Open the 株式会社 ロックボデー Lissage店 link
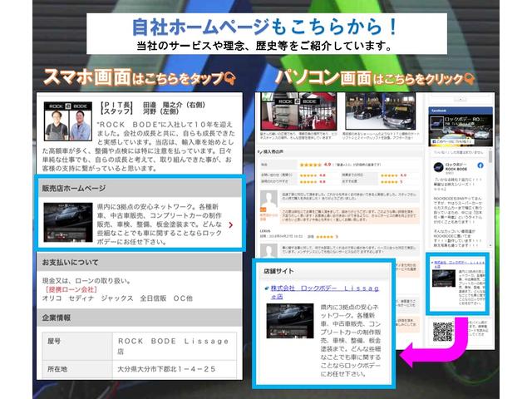 coord(324,292)
